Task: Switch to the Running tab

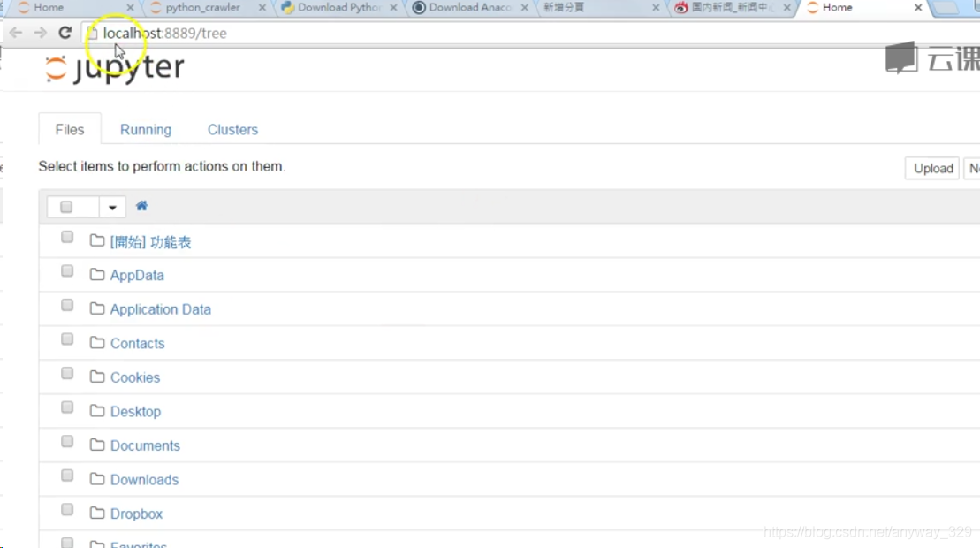Action: 146,129
